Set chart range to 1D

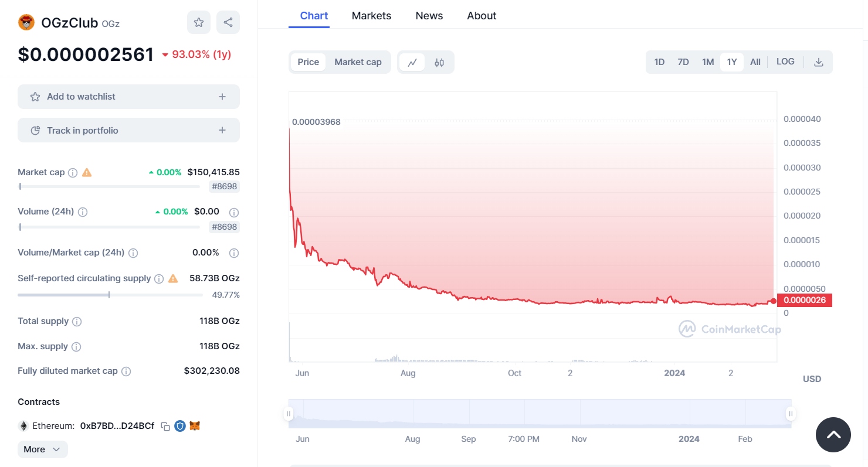pos(659,62)
